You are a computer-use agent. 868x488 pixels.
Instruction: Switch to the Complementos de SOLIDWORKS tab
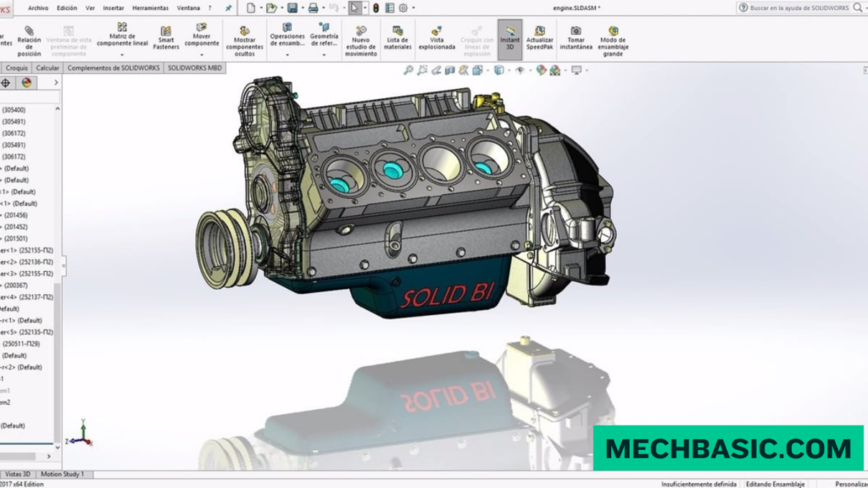tap(114, 68)
